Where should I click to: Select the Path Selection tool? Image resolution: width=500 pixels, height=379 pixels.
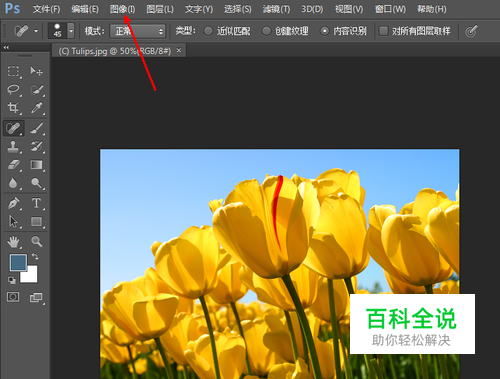coord(13,222)
